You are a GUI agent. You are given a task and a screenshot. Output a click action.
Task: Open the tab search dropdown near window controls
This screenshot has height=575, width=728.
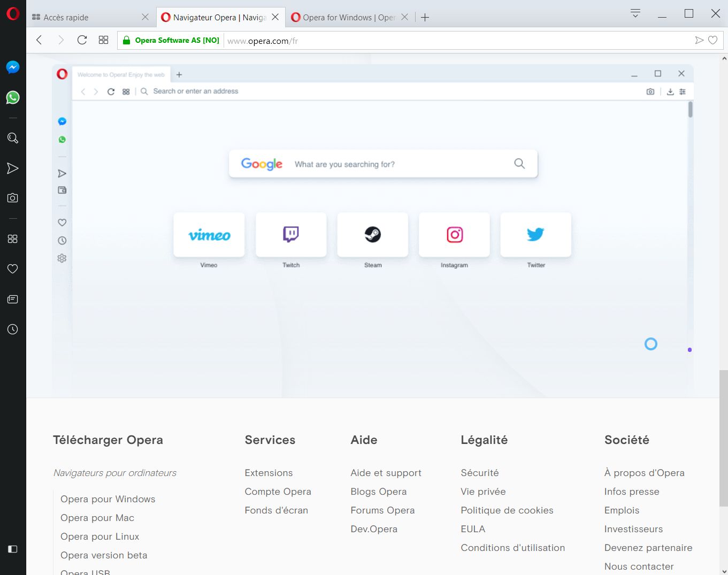coord(634,13)
